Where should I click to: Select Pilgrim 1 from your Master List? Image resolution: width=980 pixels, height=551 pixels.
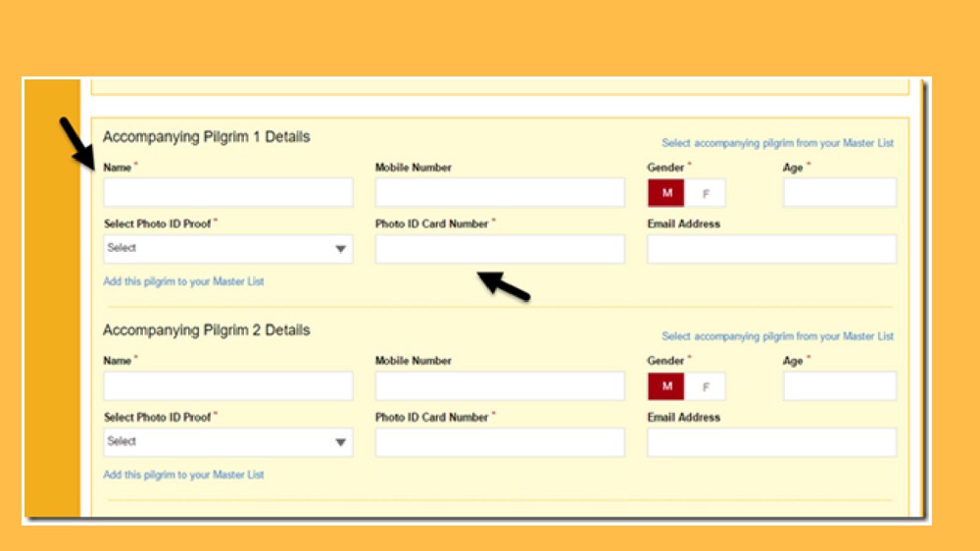click(x=777, y=143)
